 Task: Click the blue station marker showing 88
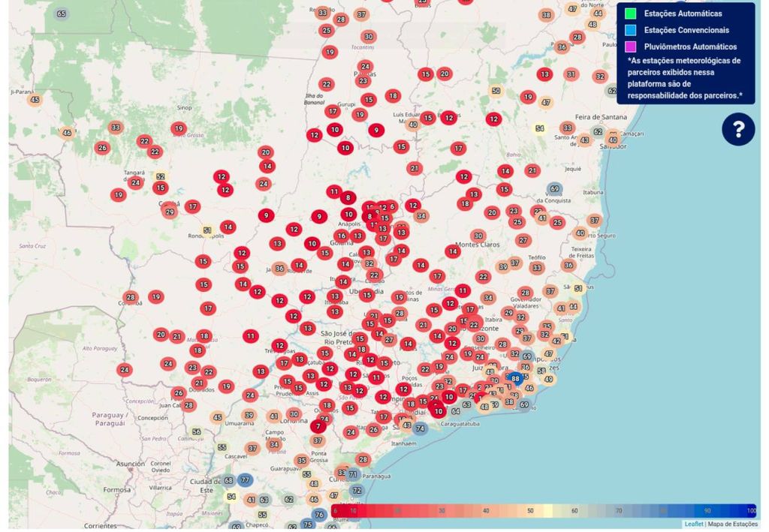pyautogui.click(x=515, y=379)
